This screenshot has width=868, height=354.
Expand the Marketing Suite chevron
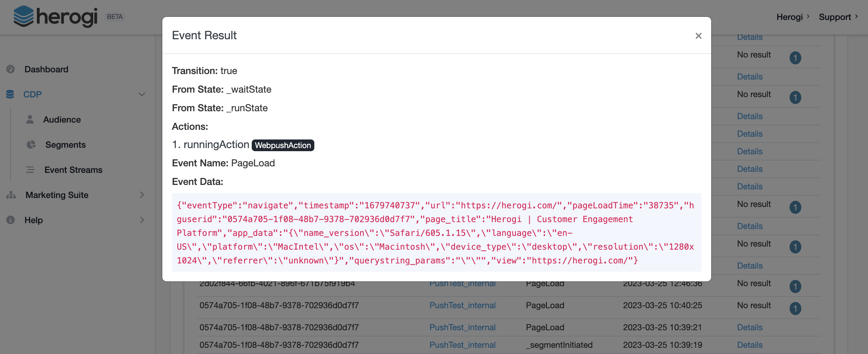tap(142, 195)
